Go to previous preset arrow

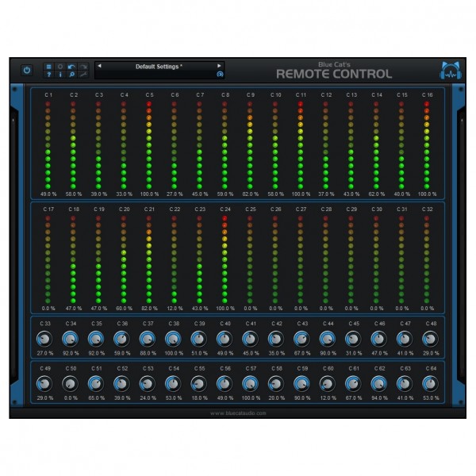click(x=99, y=66)
